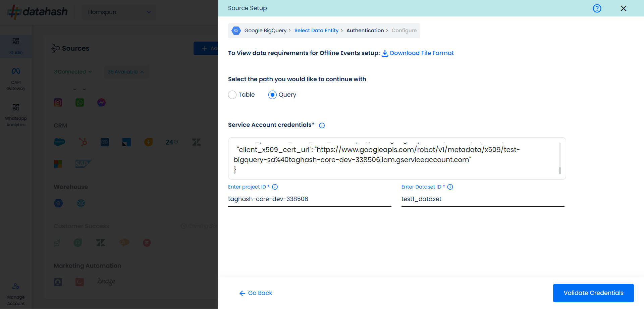Open the Configure breadcrumb step
This screenshot has height=310, width=644.
[404, 31]
